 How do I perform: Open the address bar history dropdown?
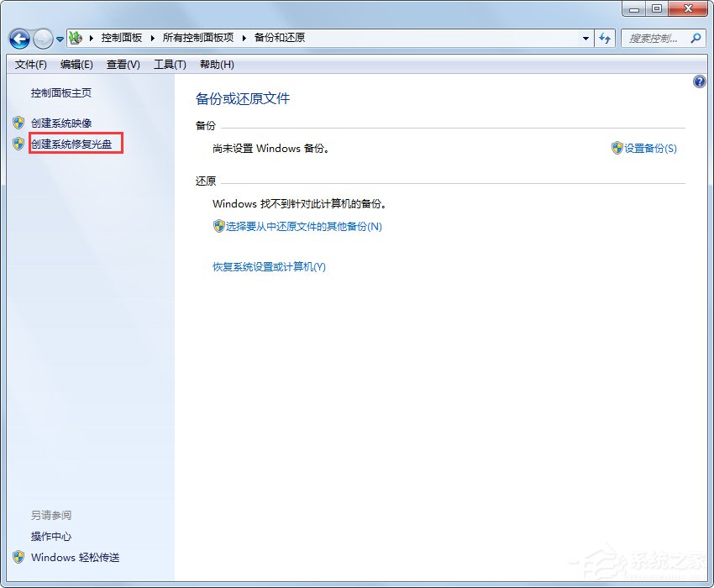click(x=586, y=39)
